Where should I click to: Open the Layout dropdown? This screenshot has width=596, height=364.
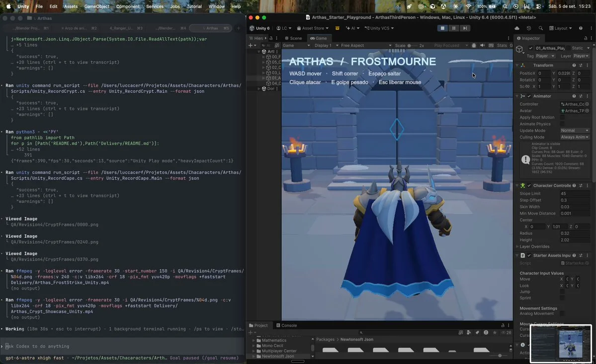point(561,28)
